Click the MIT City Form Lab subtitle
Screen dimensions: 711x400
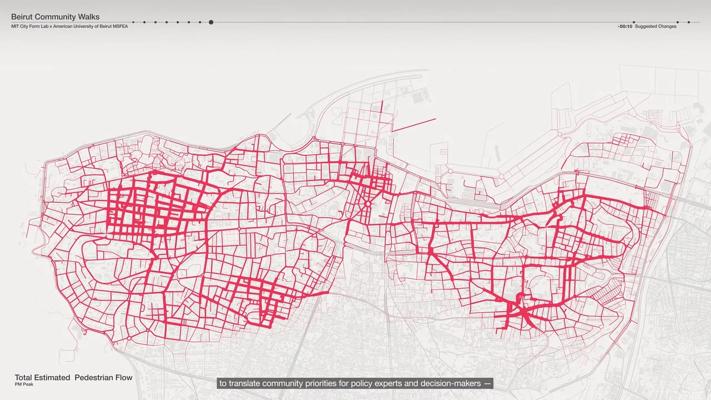[x=70, y=27]
